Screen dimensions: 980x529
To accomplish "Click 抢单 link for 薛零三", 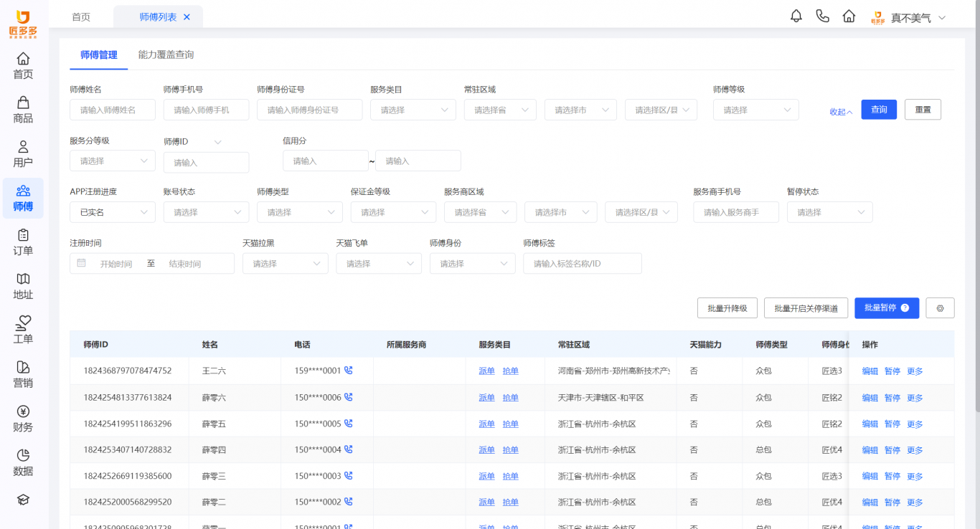I will 510,476.
